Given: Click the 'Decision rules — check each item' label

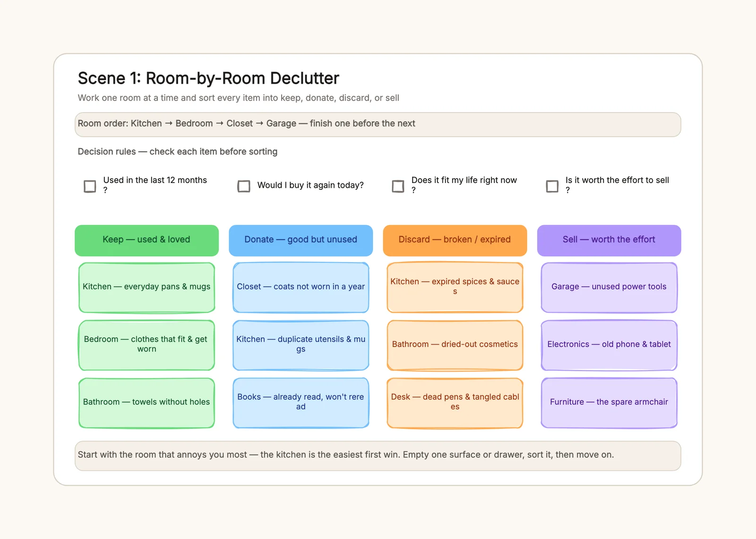Looking at the screenshot, I should (x=177, y=151).
